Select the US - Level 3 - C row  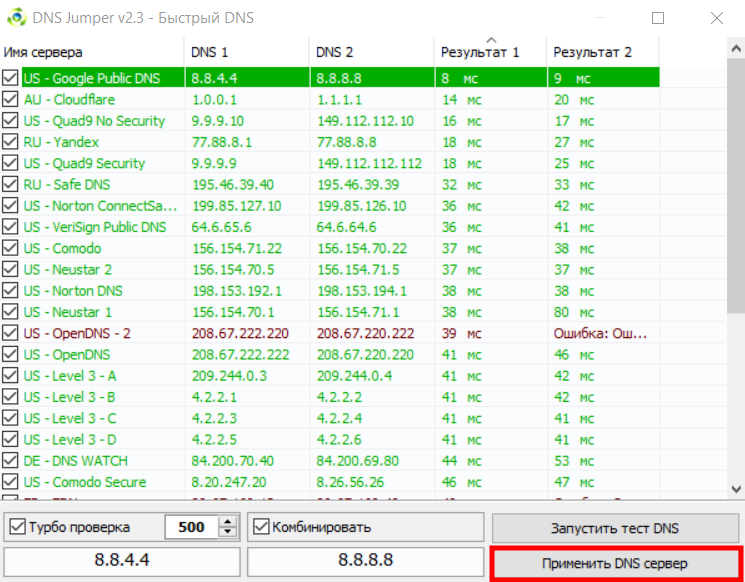[330, 418]
